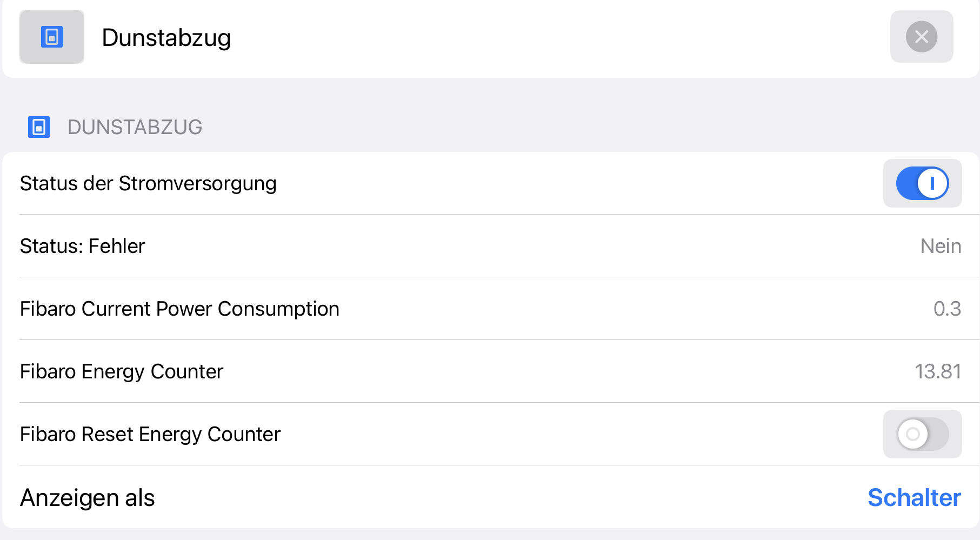
Task: Tap the Dunstabzug device icon tile in header
Action: [x=52, y=37]
